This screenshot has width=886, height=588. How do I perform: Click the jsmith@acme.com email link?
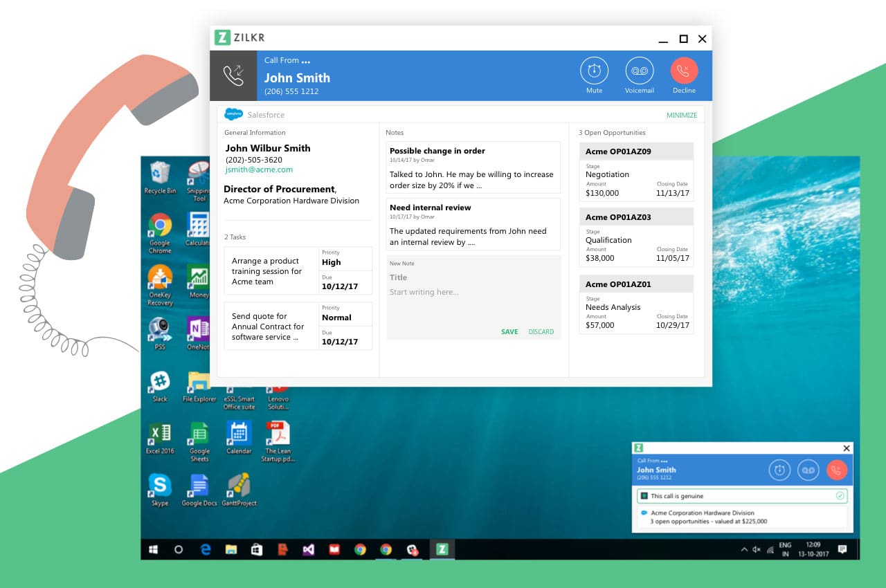tap(259, 169)
